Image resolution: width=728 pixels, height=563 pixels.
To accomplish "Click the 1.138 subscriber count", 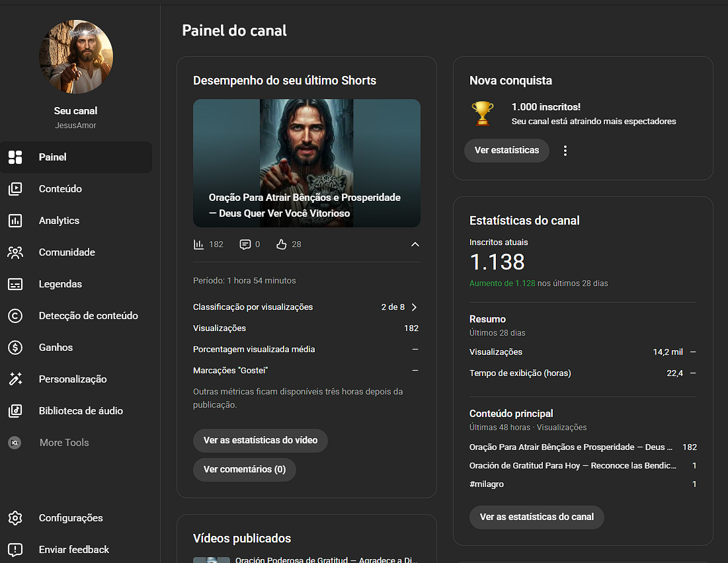I will coord(497,262).
